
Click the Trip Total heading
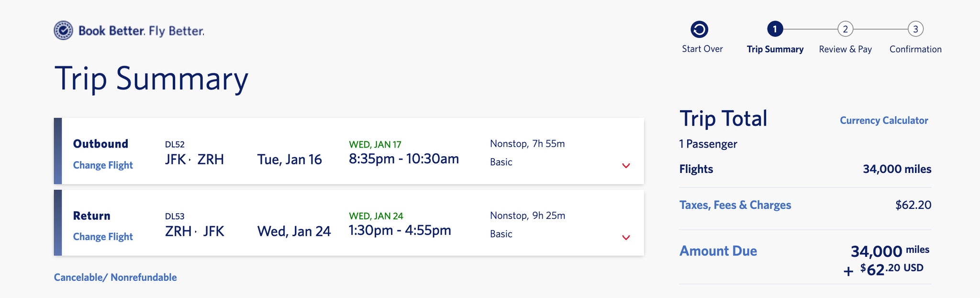coord(724,118)
